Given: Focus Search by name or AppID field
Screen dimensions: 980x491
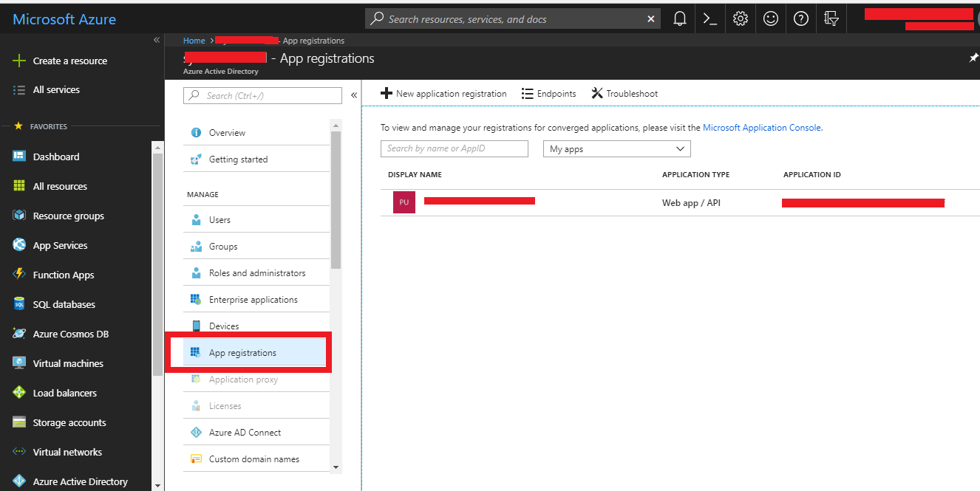Looking at the screenshot, I should [x=455, y=148].
